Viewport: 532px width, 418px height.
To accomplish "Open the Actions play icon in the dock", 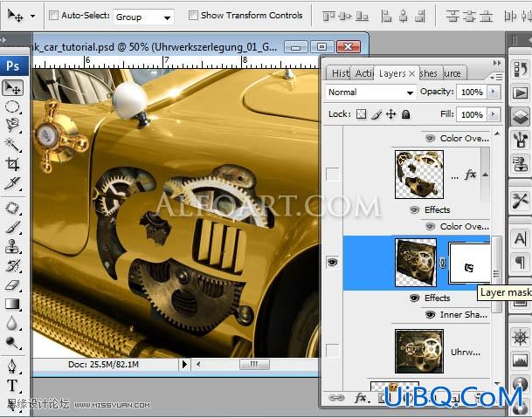I will tap(520, 93).
